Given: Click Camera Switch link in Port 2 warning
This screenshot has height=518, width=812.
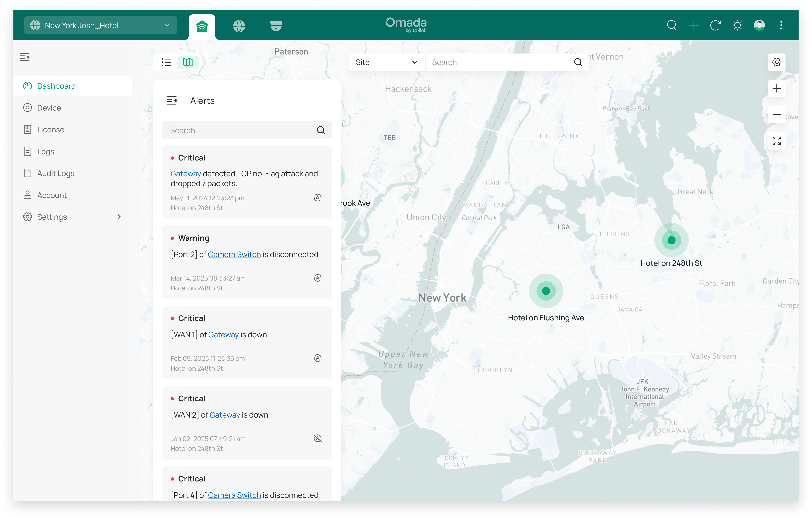Looking at the screenshot, I should [x=234, y=254].
